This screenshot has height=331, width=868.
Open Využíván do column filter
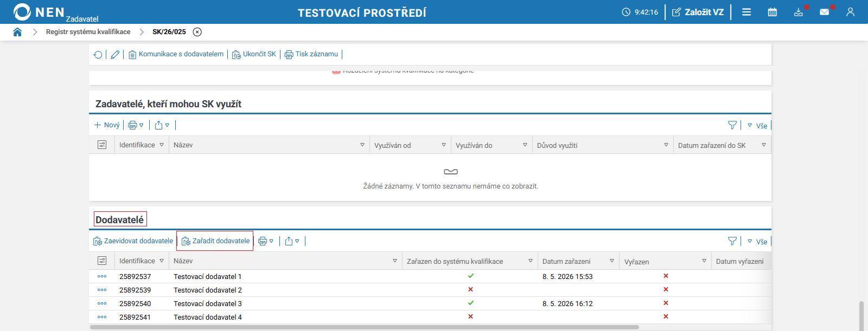[525, 145]
